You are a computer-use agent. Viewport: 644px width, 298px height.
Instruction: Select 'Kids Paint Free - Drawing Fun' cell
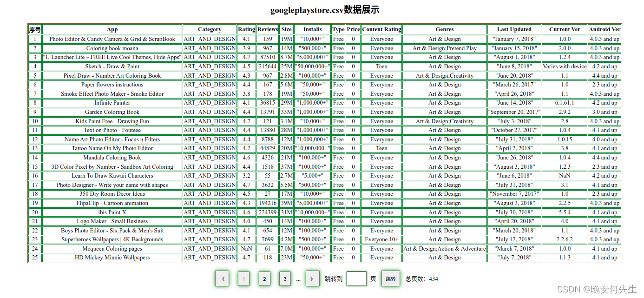point(112,121)
